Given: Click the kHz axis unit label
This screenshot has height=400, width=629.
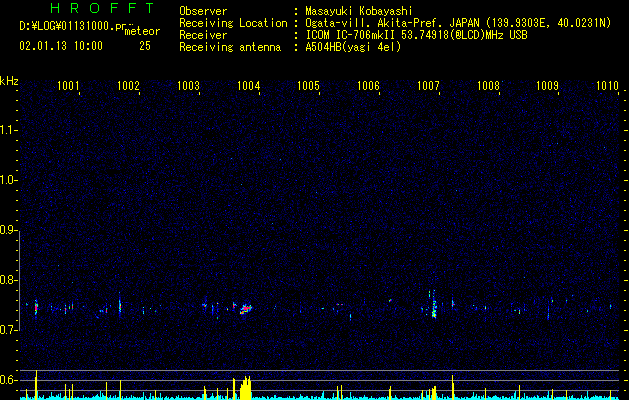Looking at the screenshot, I should pos(9,81).
